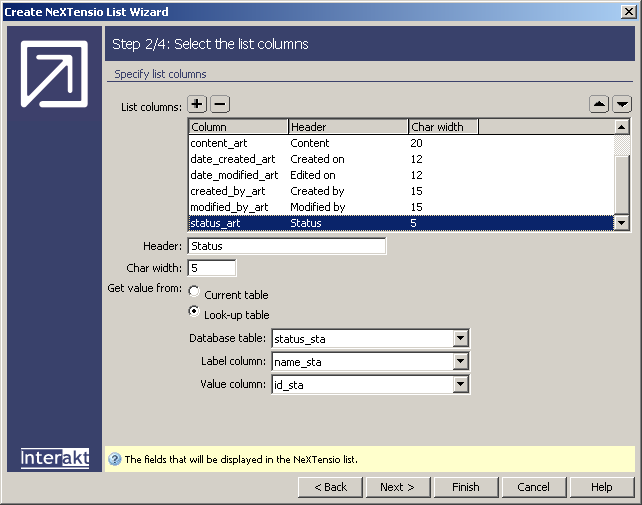
Task: Select the date_created_art row
Action: [401, 159]
